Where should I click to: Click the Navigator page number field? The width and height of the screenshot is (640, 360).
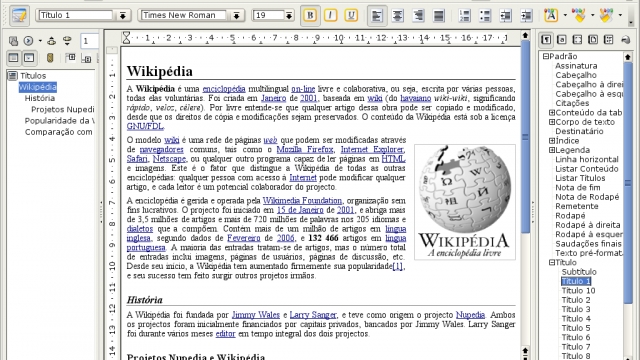tap(89, 41)
